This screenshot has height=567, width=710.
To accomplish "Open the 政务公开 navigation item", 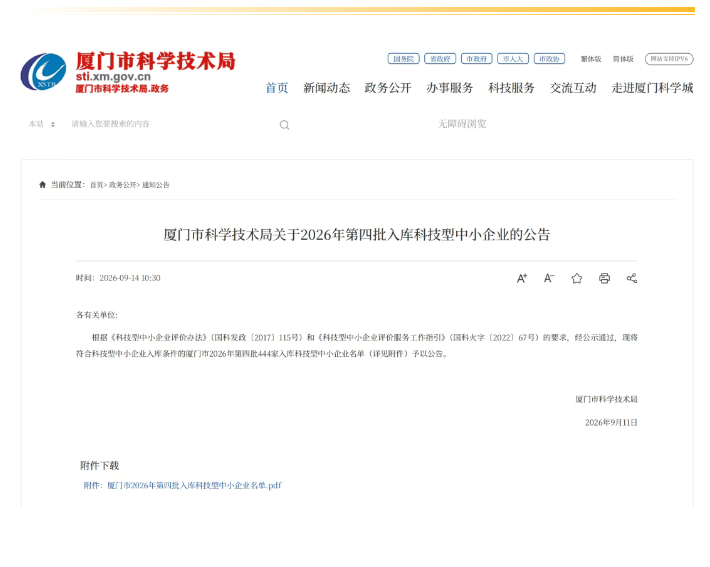I will click(x=388, y=88).
